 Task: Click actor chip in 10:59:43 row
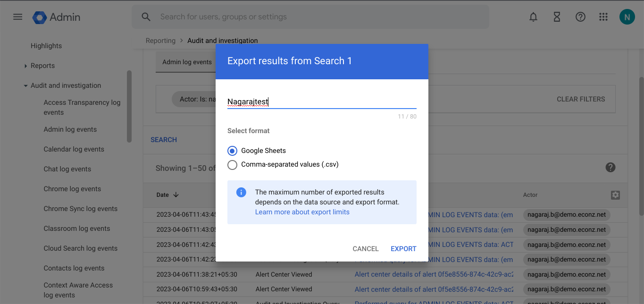(x=567, y=289)
